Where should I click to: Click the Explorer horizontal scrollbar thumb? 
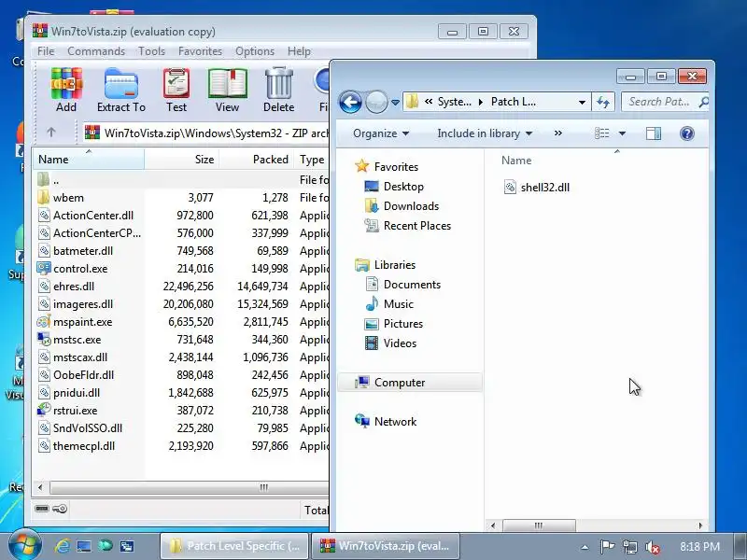tap(539, 525)
